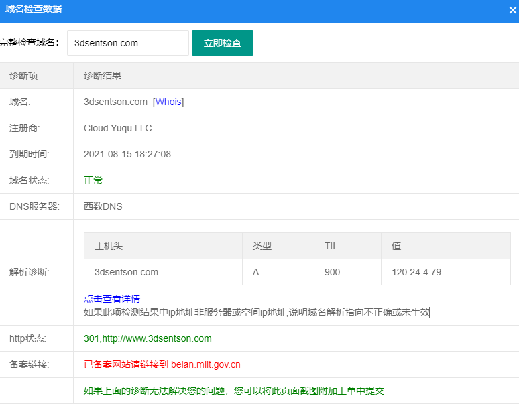Click the Ttl column header
This screenshot has width=519, height=420.
(330, 246)
